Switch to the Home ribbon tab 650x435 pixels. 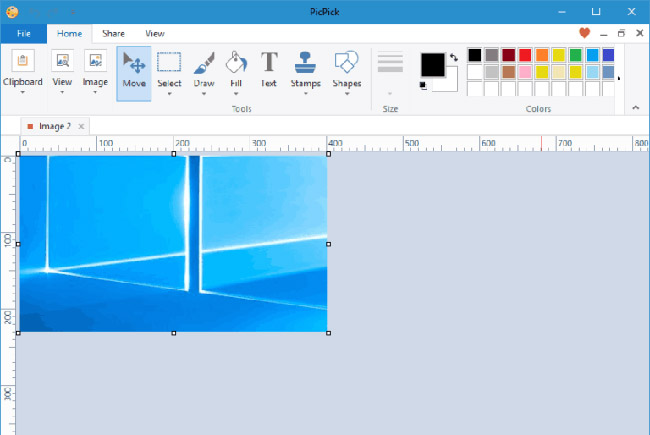69,34
